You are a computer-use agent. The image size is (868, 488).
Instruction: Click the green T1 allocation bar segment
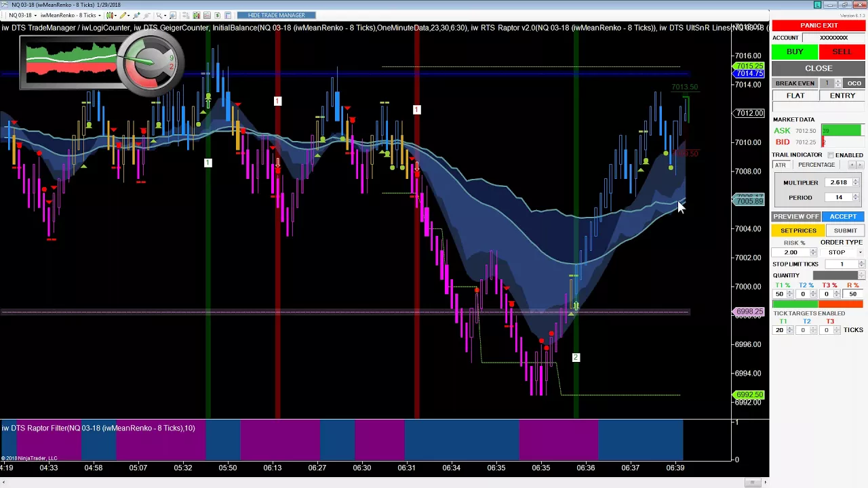(x=795, y=304)
